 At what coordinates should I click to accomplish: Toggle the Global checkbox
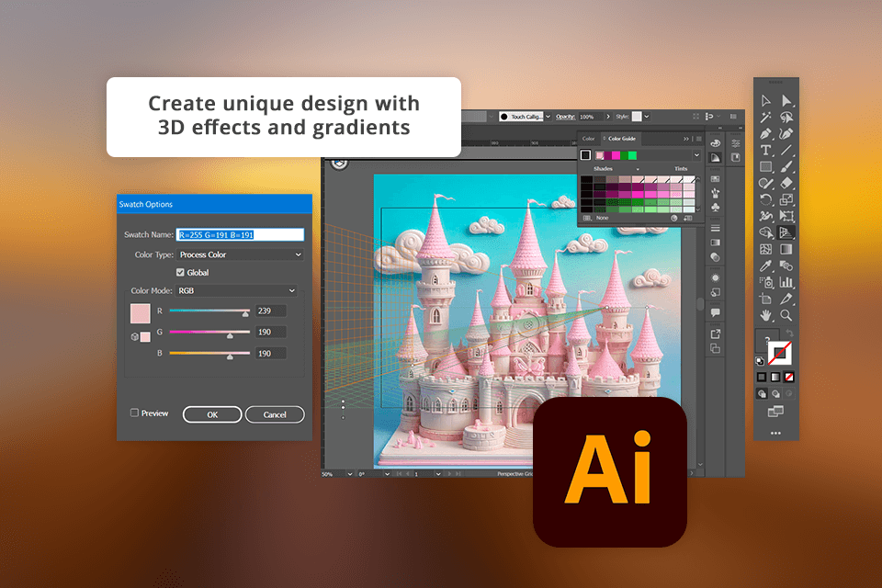180,272
